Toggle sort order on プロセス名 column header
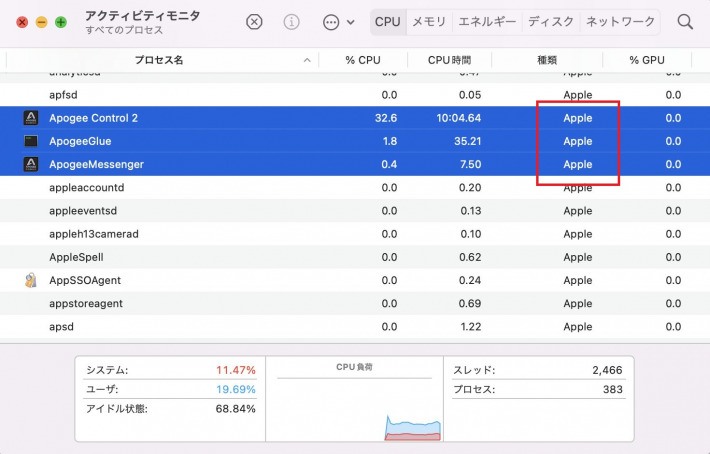 tap(160, 60)
